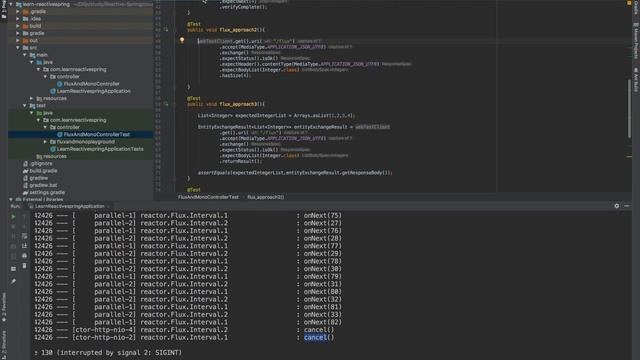Expand the .idea folder
The height and width of the screenshot is (360, 640).
click(18, 19)
